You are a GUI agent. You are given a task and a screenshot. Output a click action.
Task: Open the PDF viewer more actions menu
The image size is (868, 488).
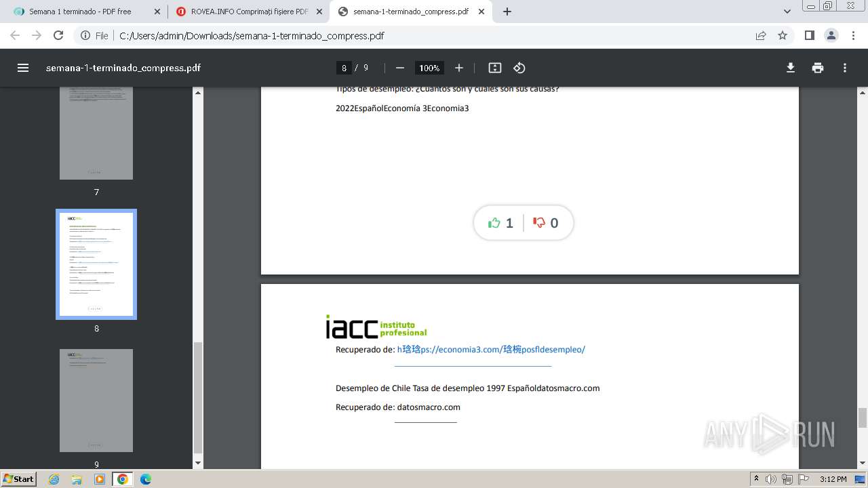[x=845, y=68]
